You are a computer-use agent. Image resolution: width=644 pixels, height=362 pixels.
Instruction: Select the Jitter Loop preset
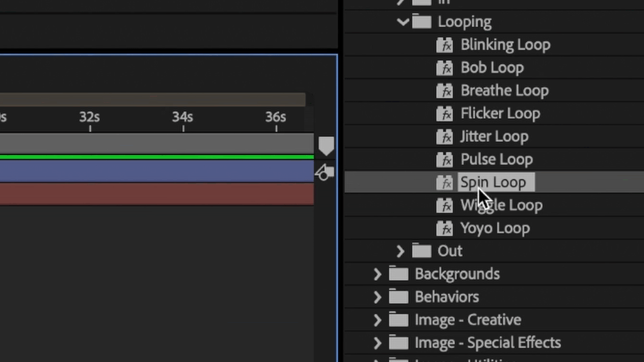[494, 136]
